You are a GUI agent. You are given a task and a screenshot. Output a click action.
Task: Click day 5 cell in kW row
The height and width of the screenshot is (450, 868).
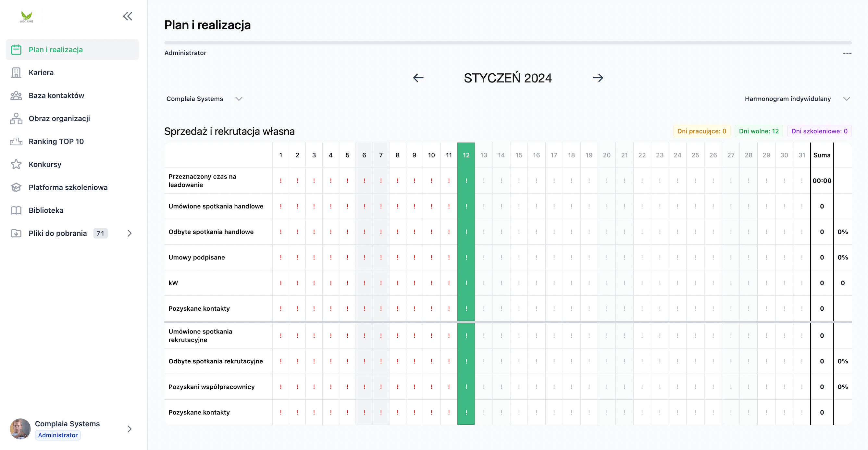[347, 283]
